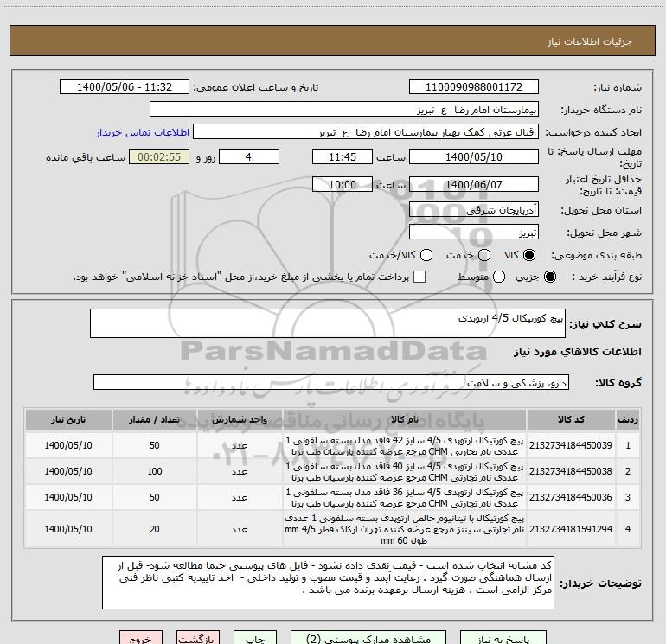This screenshot has width=666, height=644.
Task: Select the کالا/خدمت radio button
Action: coord(426,255)
